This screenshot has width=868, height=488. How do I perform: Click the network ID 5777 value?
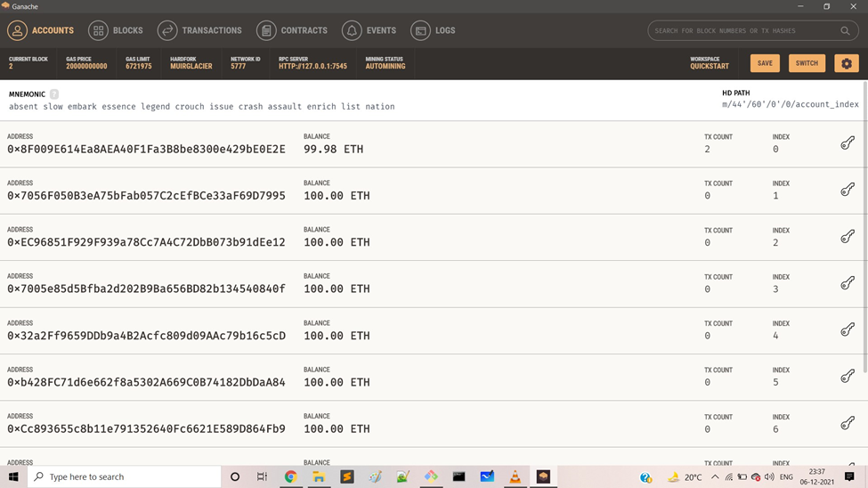coord(238,66)
